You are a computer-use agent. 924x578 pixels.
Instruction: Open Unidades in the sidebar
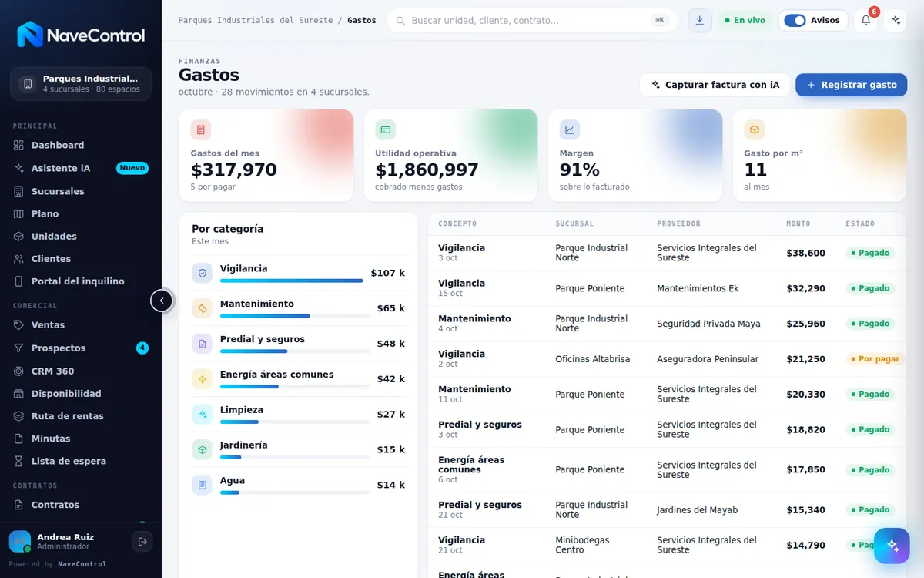(81, 237)
